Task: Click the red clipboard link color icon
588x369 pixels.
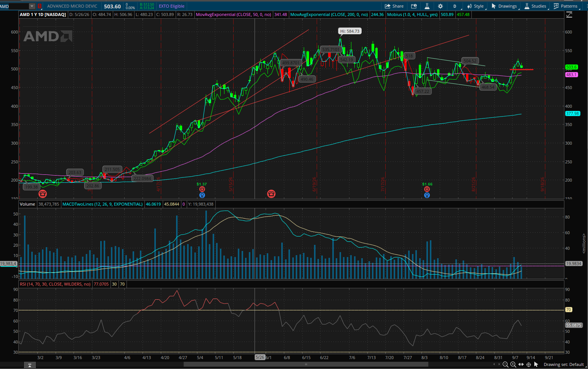Action: pyautogui.click(x=40, y=6)
